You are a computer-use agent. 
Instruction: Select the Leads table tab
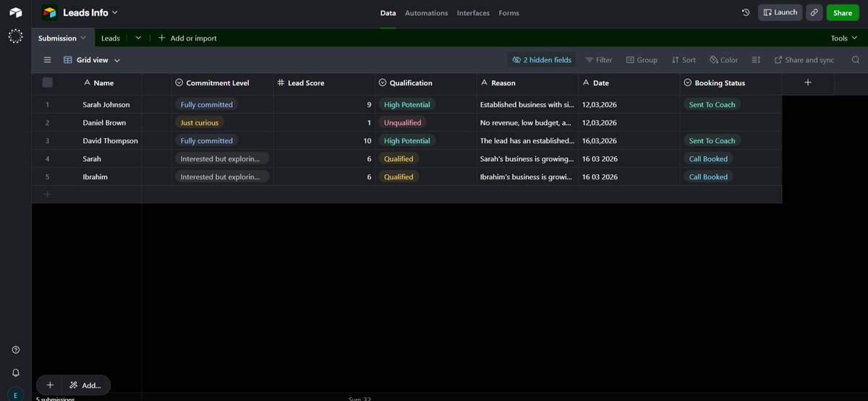tap(111, 38)
